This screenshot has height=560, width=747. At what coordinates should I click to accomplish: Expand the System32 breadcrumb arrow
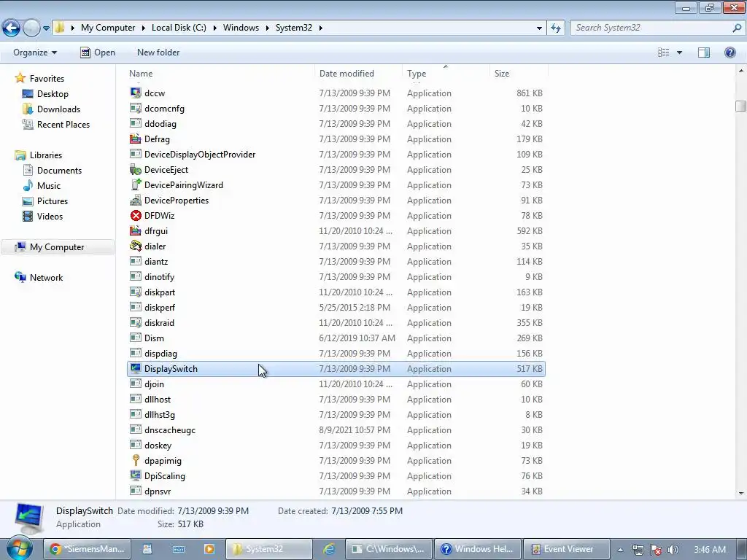(x=321, y=28)
